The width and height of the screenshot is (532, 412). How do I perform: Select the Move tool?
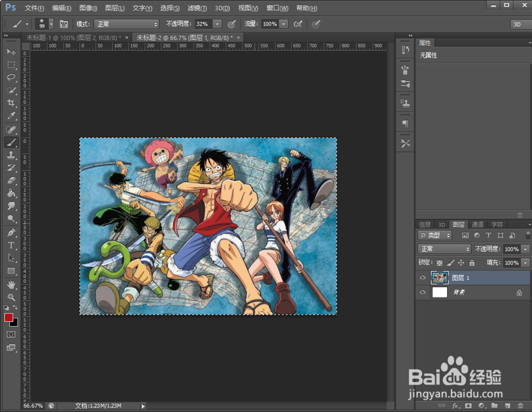11,52
